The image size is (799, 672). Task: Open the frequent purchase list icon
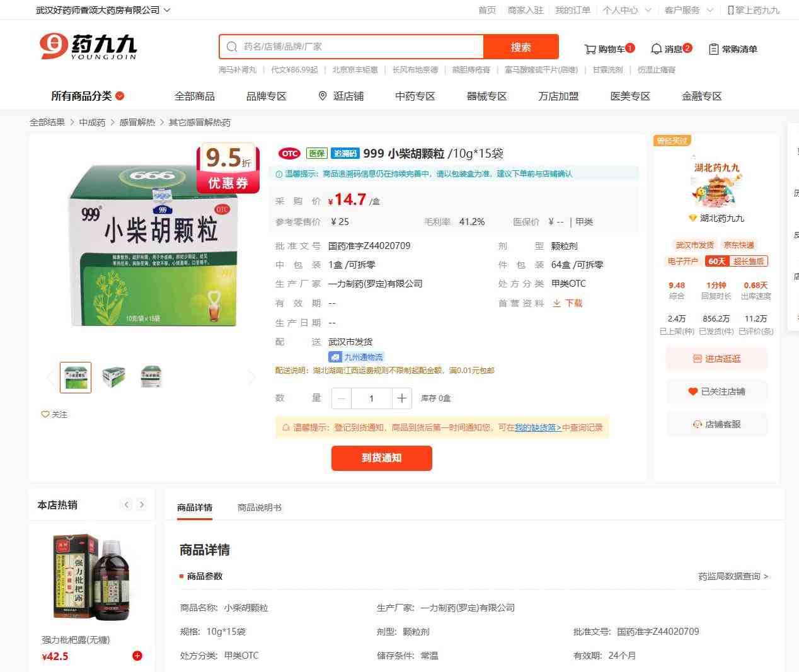(x=714, y=49)
